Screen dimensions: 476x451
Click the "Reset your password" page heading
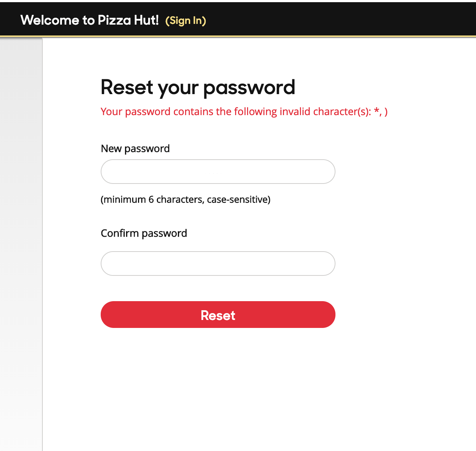pyautogui.click(x=198, y=87)
